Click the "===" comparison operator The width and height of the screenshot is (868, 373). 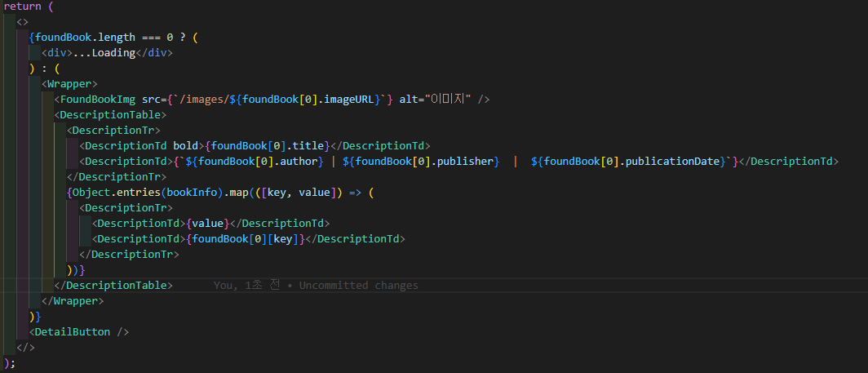click(x=151, y=38)
